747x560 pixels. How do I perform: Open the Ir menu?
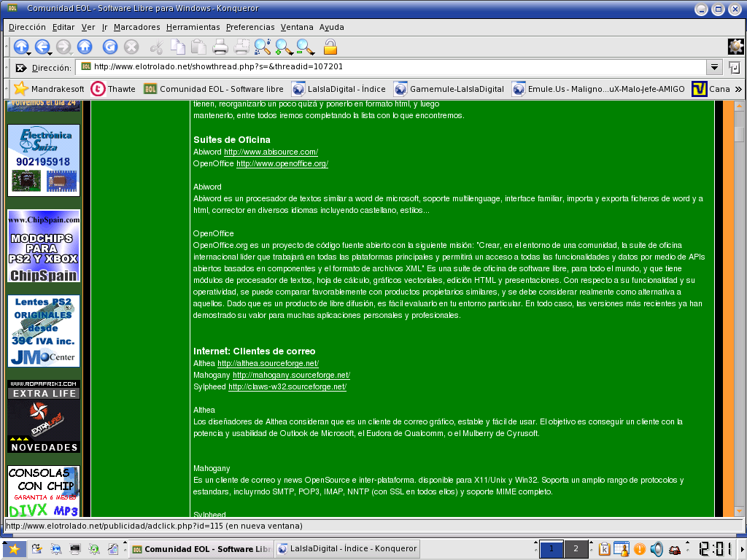(104, 27)
